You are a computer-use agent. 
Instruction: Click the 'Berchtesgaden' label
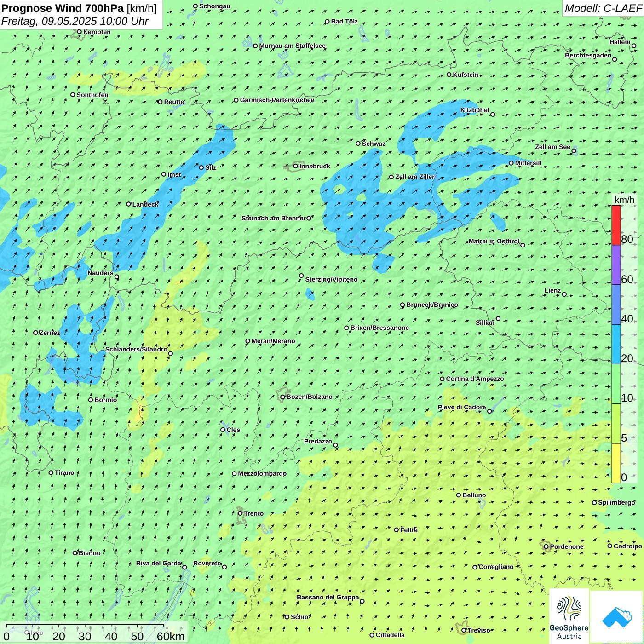588,55
